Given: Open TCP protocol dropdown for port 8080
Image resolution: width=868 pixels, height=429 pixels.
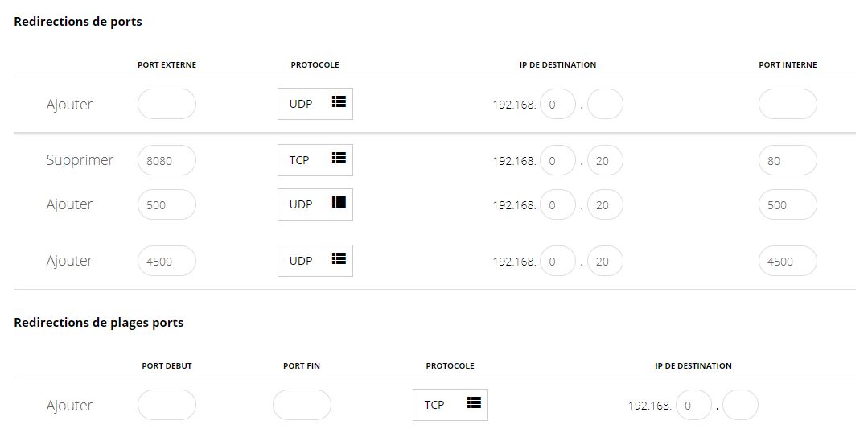Looking at the screenshot, I should [315, 160].
